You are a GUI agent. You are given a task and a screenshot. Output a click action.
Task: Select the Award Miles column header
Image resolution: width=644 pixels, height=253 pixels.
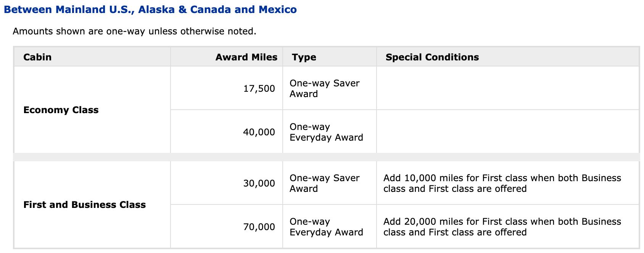coord(246,57)
